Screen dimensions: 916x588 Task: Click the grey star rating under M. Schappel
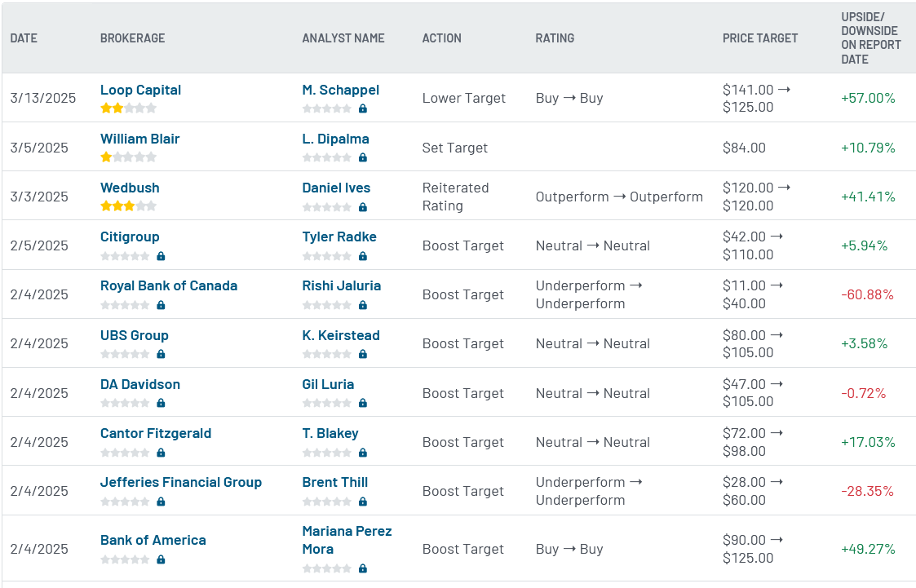pos(326,108)
